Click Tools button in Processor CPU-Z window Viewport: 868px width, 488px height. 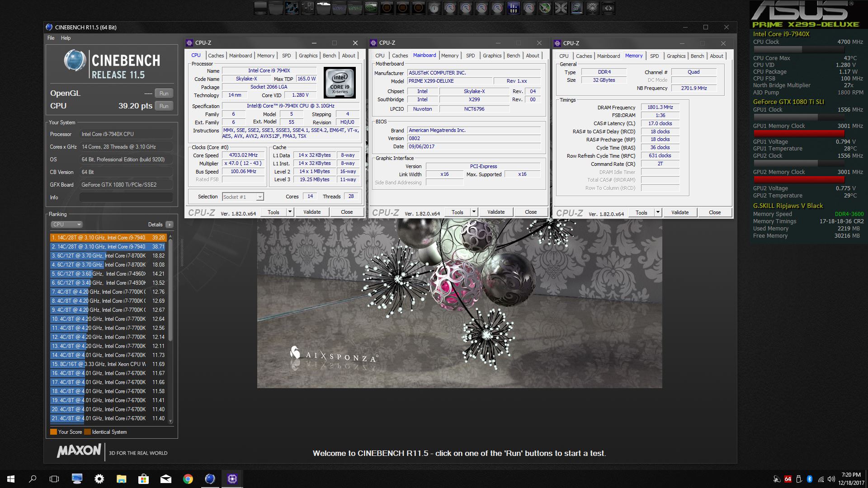273,212
